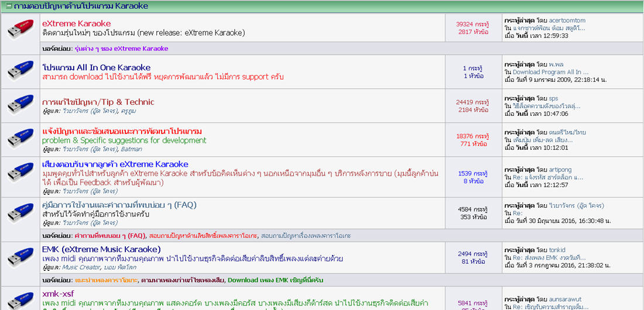Open last post Download Program All In ...
The width and height of the screenshot is (644, 310).
(550, 73)
